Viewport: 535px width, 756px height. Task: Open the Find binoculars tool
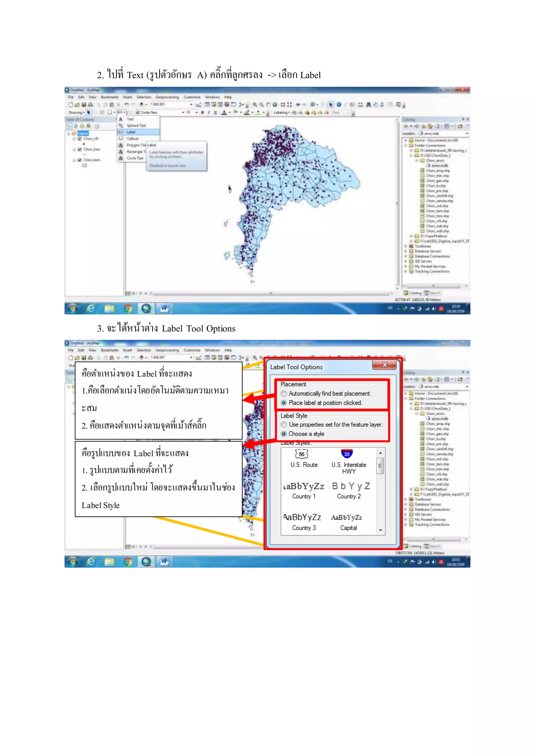[x=369, y=105]
